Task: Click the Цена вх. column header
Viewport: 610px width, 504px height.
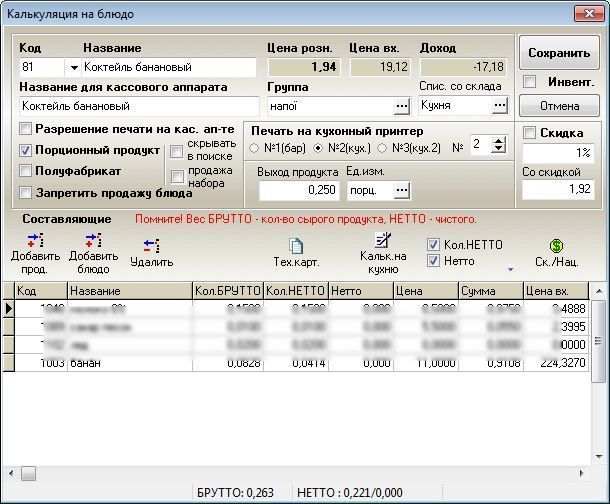Action: (556, 291)
